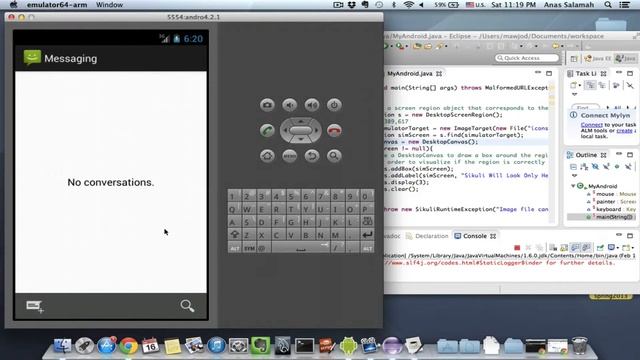Viewport: 640px width, 360px height.
Task: Toggle Sort in the Outline toolbar
Action: point(584,167)
